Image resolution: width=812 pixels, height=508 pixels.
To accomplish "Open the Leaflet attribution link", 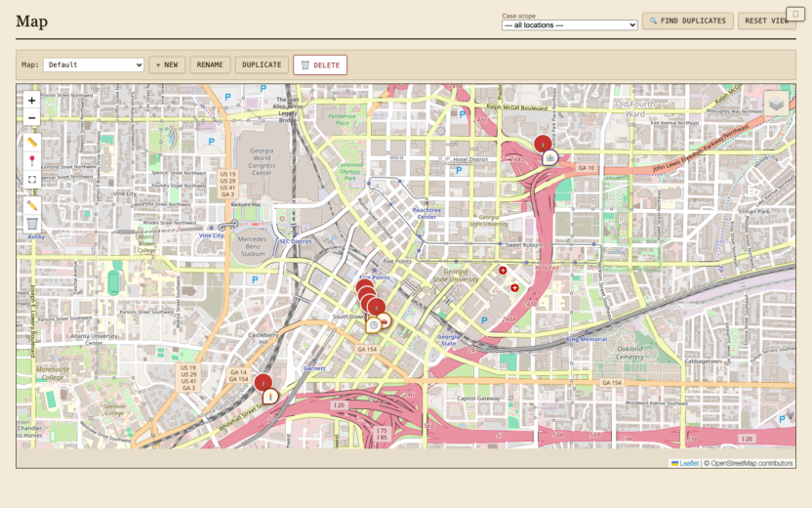I will pos(689,463).
